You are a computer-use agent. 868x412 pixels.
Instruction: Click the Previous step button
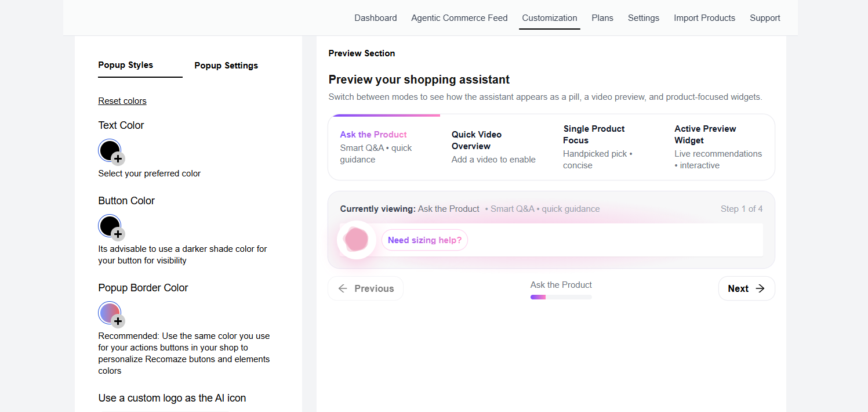[x=365, y=288]
